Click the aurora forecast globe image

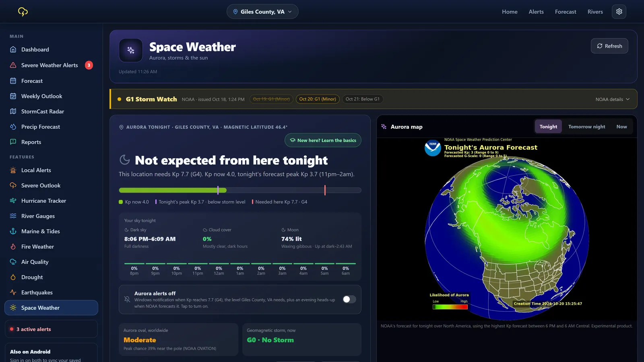tap(507, 229)
